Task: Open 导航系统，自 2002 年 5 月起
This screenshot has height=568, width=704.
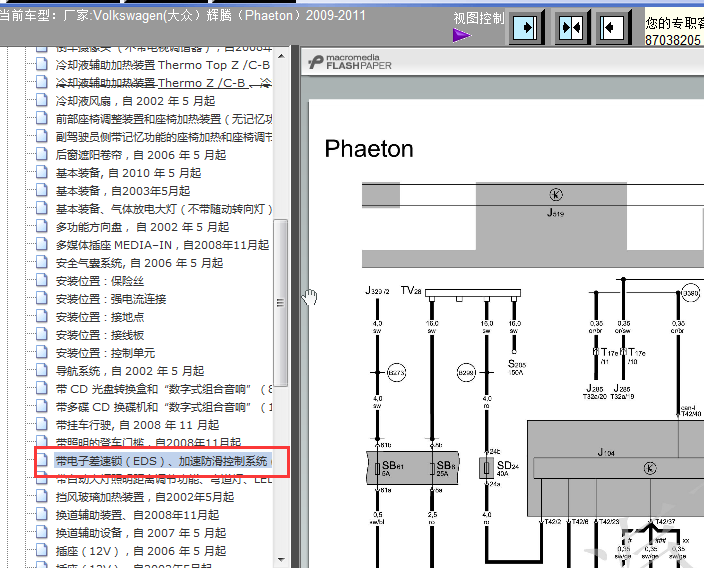Action: 130,371
